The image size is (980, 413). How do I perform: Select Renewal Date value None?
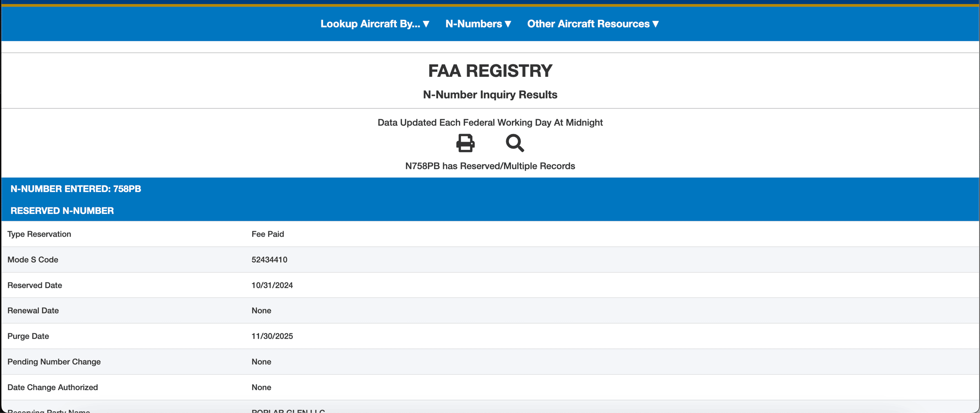261,311
